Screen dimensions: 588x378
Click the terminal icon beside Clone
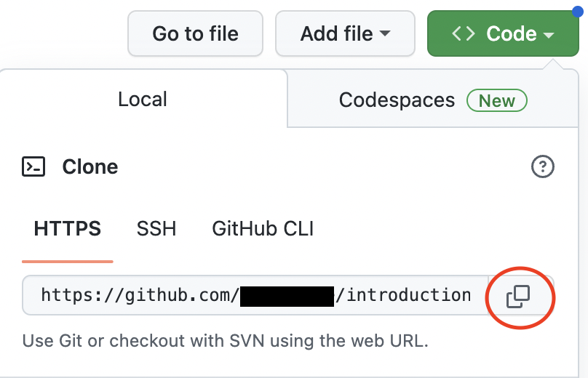(34, 167)
